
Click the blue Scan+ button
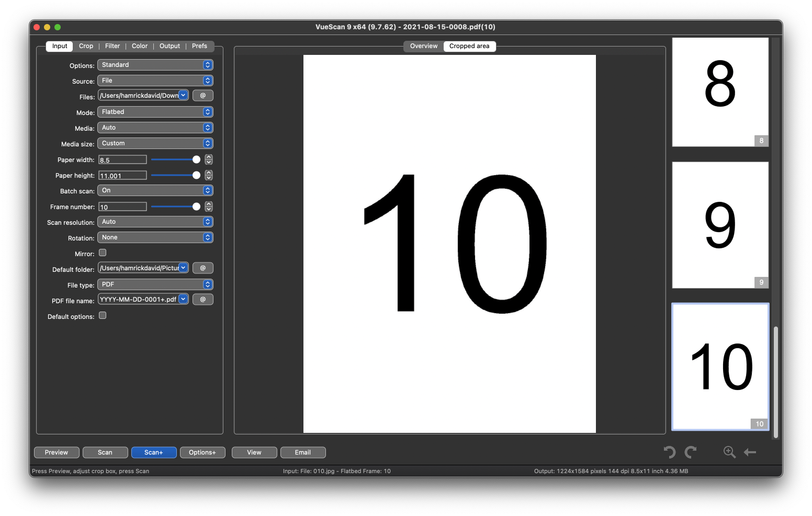(x=154, y=453)
